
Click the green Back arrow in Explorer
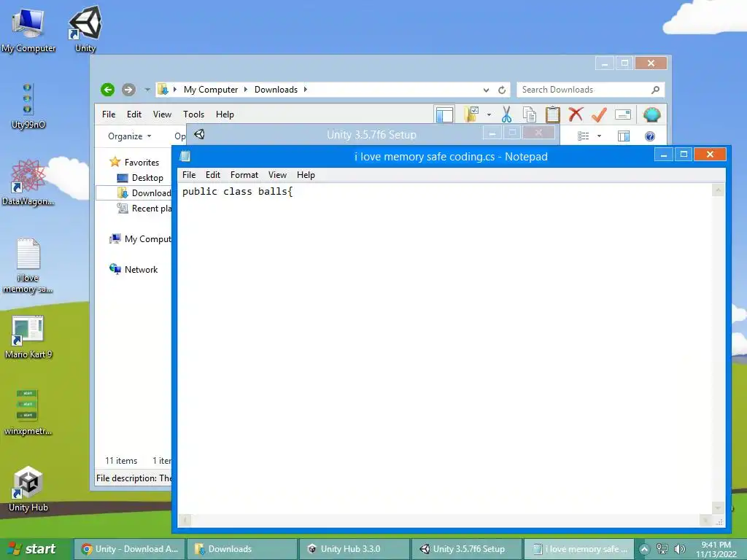point(108,90)
